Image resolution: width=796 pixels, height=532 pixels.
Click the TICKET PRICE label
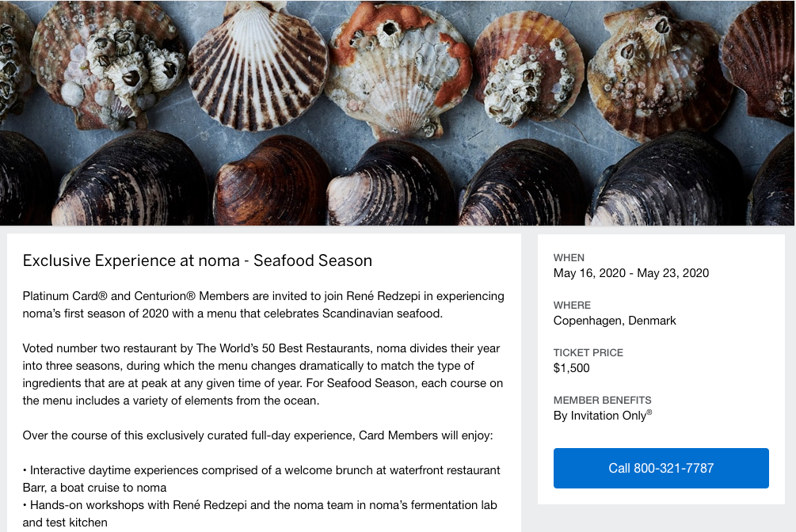coord(588,353)
